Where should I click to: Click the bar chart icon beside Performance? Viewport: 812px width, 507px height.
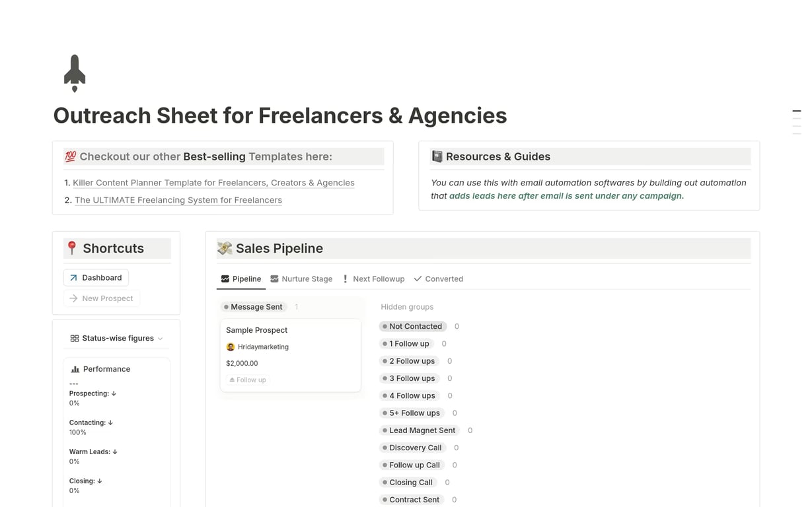coord(75,369)
